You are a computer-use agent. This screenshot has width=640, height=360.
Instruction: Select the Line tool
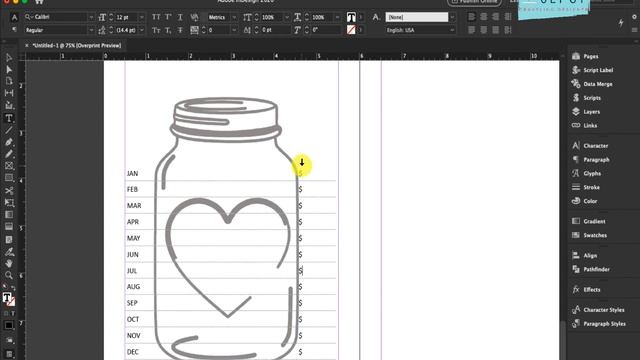click(x=9, y=130)
